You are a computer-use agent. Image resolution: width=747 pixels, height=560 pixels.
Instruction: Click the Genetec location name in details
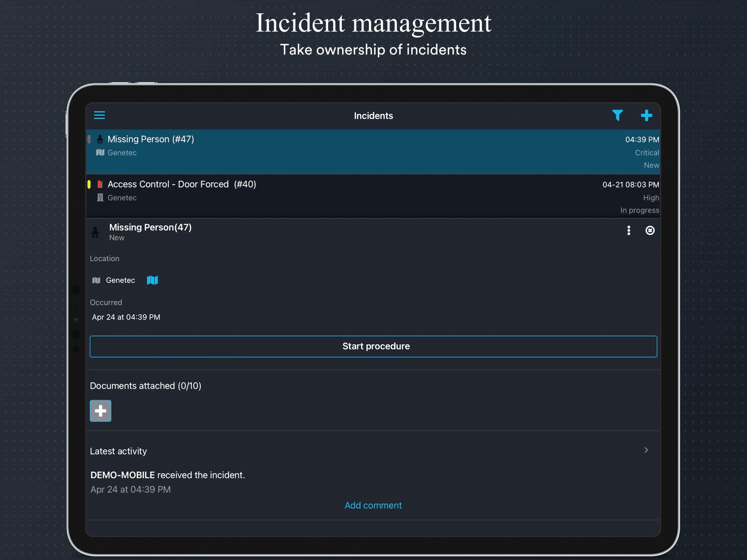click(x=120, y=280)
